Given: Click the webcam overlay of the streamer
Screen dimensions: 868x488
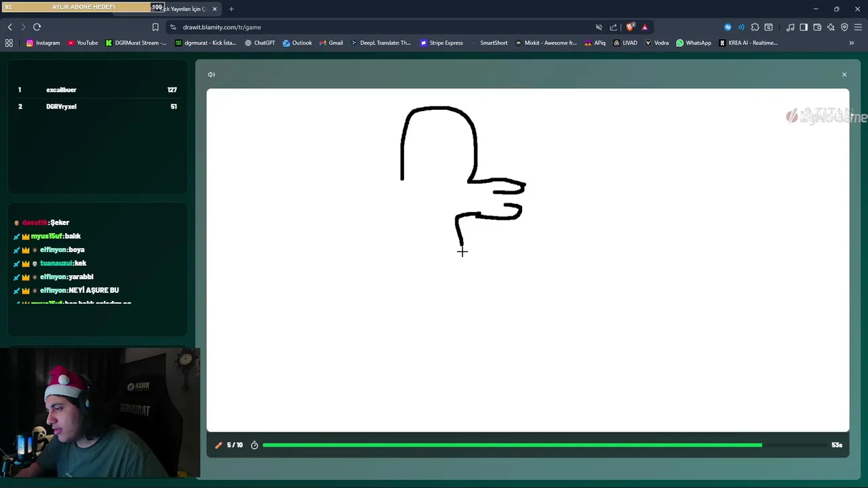Looking at the screenshot, I should (100, 413).
